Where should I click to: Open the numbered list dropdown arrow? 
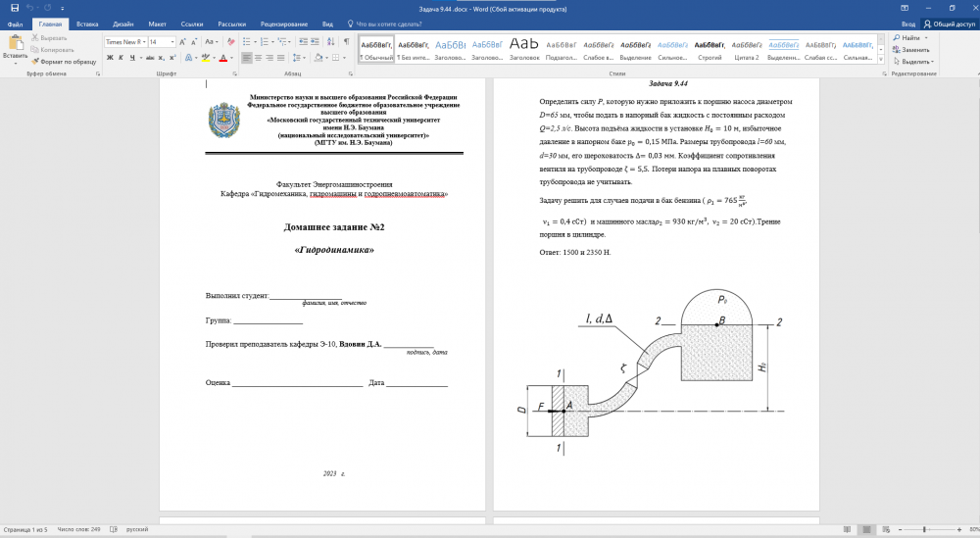pyautogui.click(x=273, y=42)
